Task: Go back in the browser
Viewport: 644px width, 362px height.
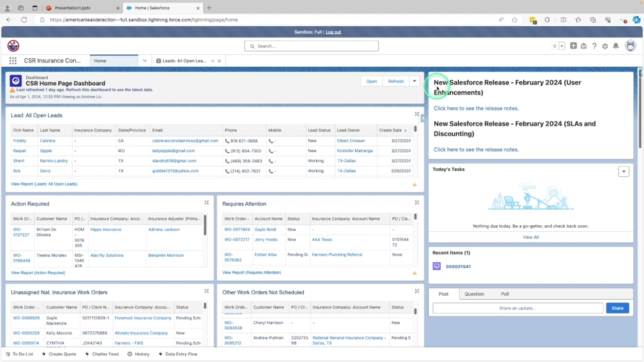Action: 9,19
